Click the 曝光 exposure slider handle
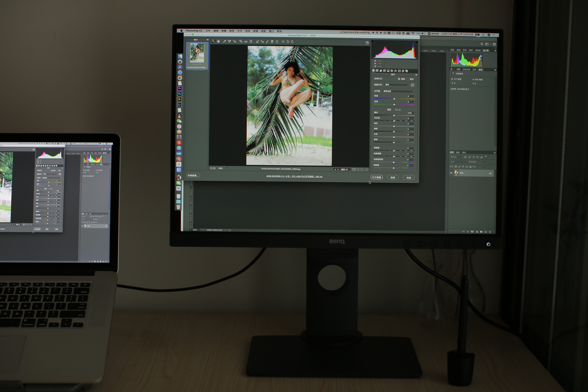 click(394, 115)
